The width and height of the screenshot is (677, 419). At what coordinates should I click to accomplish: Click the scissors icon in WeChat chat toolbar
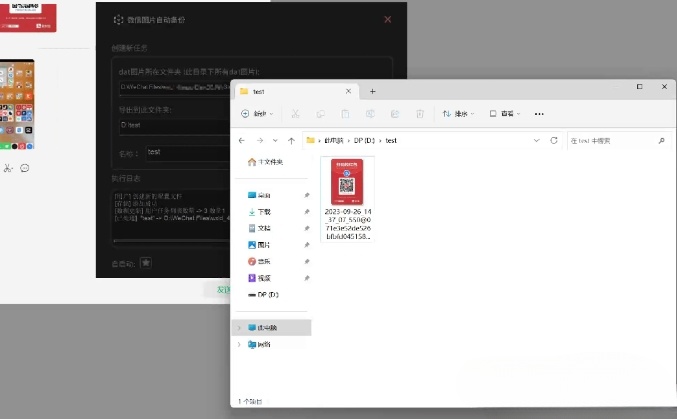point(9,168)
